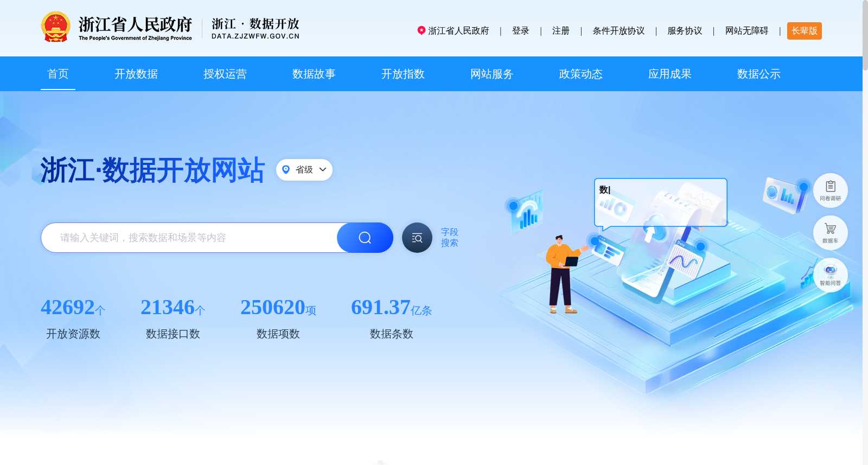Open the 开放指数 menu
Viewport: 868px width, 465px height.
click(403, 74)
